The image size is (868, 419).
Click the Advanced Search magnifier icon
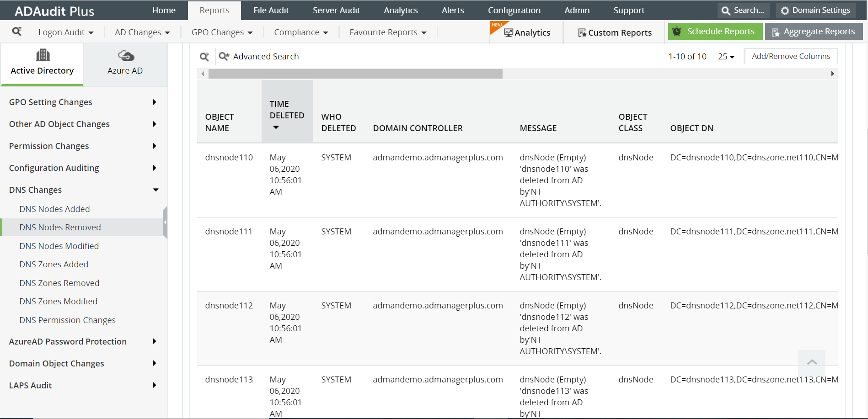tap(223, 56)
